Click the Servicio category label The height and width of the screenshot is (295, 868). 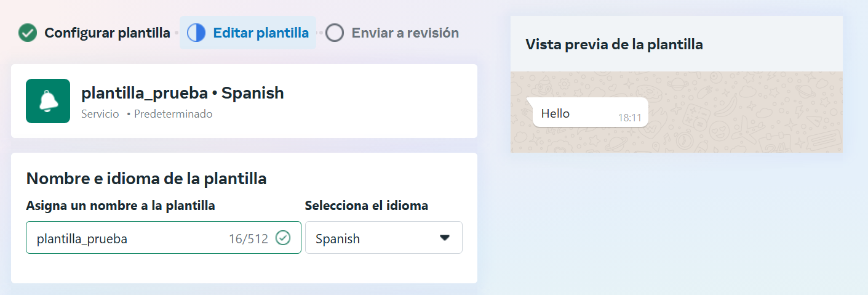[100, 114]
